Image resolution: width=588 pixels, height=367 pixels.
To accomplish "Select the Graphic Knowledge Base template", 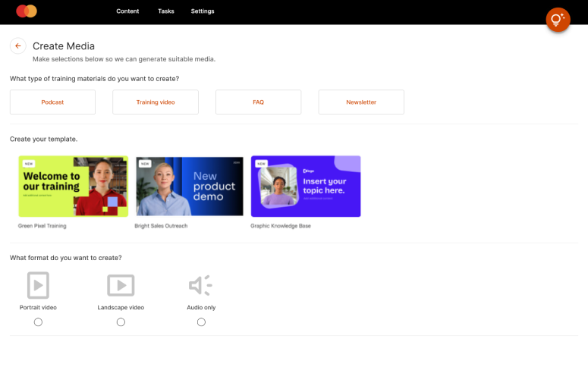I will click(x=306, y=187).
